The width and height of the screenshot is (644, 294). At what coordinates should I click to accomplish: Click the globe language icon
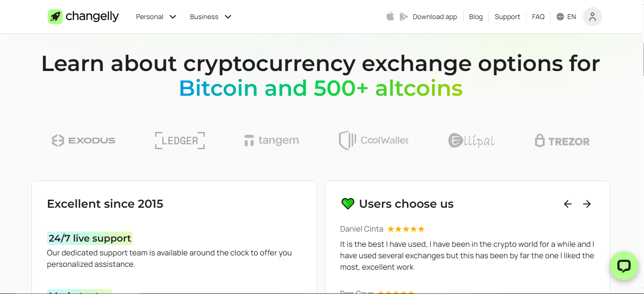[x=559, y=16]
